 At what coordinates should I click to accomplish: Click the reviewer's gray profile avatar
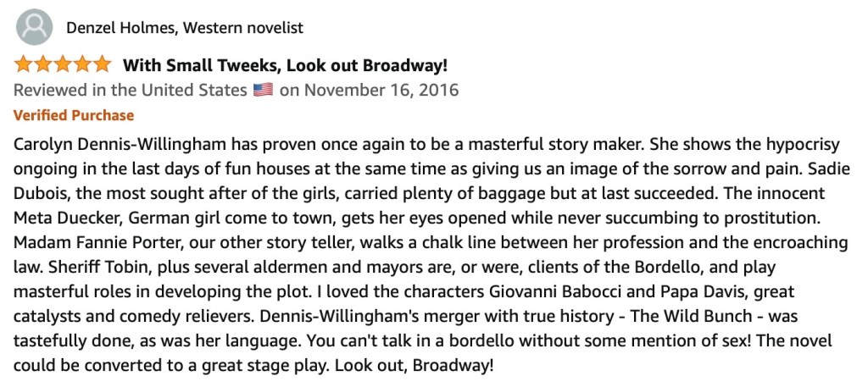34,28
